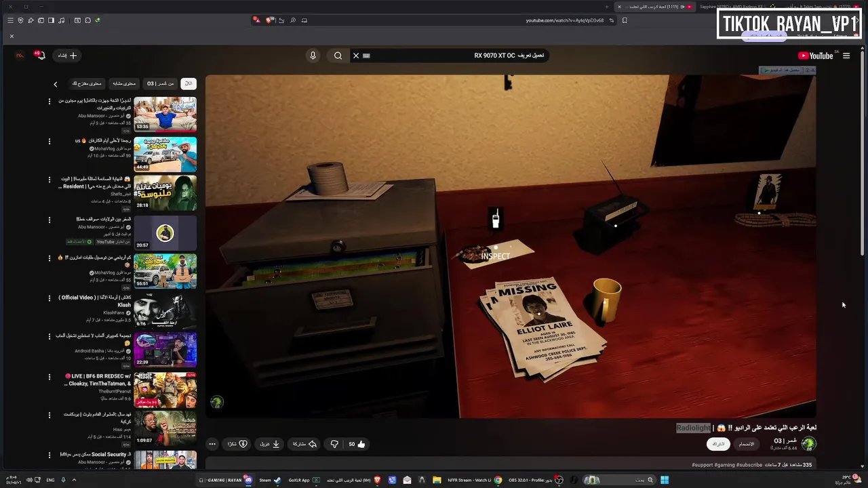
Task: Select the محتوى مشابه filter chip
Action: 124,83
